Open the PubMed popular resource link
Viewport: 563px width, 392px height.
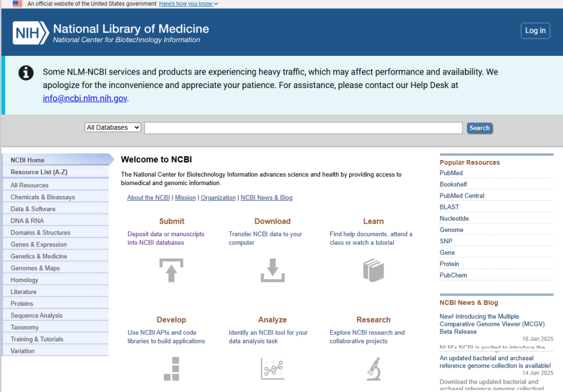[x=451, y=173]
